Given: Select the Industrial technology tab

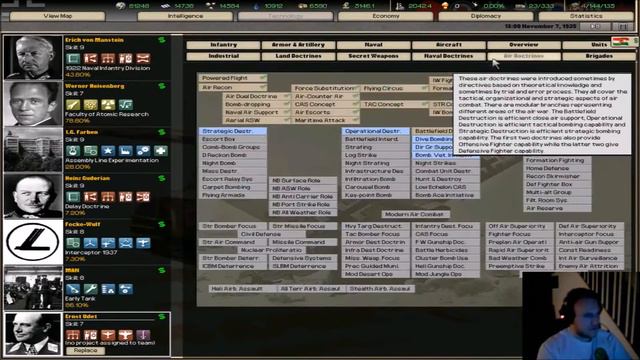Looking at the screenshot, I should coord(223,56).
